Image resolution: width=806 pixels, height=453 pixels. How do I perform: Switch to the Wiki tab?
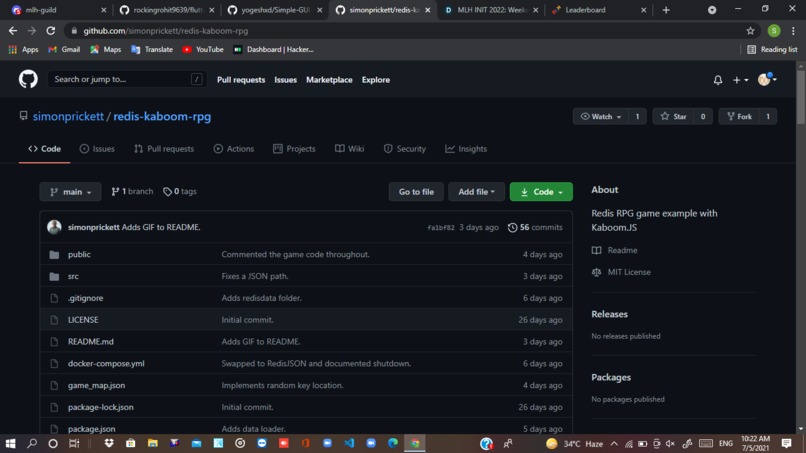click(350, 149)
